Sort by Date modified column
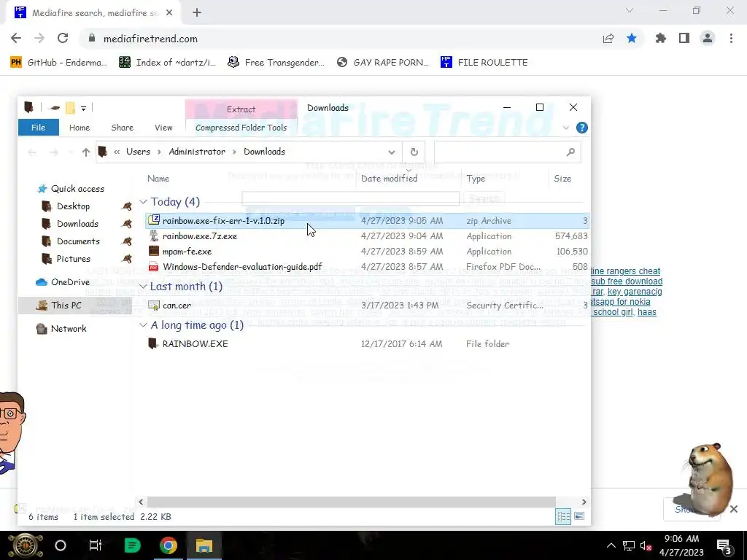 click(389, 179)
